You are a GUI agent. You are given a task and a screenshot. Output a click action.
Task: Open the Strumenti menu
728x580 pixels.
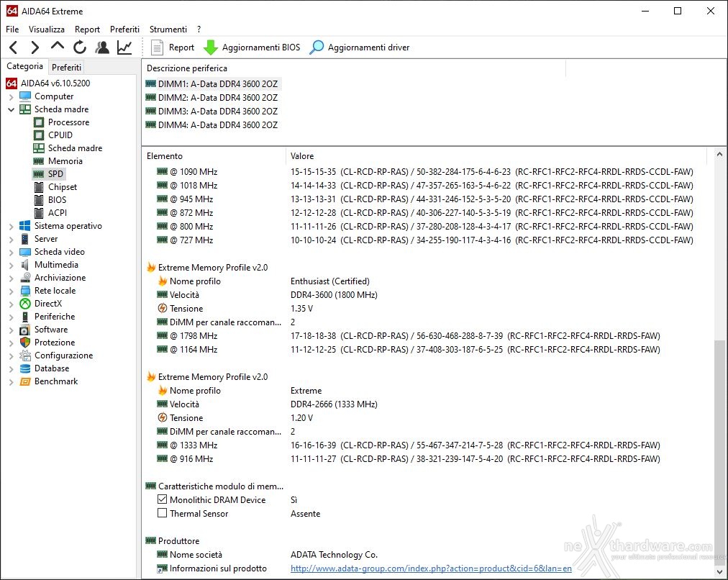[168, 30]
